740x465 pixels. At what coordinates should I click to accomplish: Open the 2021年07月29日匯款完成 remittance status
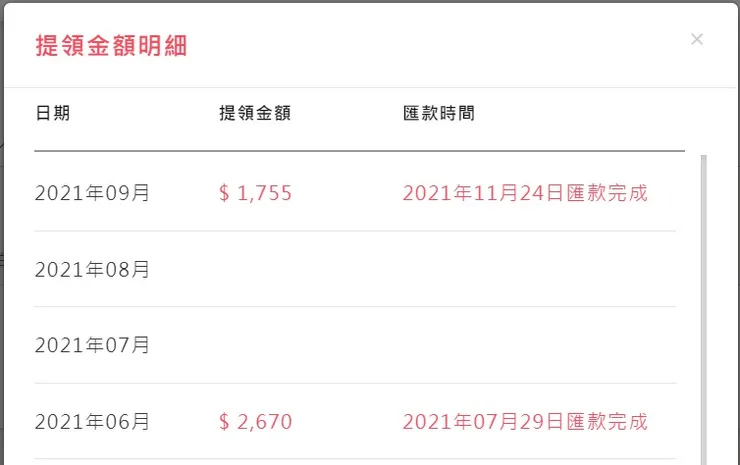[x=525, y=422]
